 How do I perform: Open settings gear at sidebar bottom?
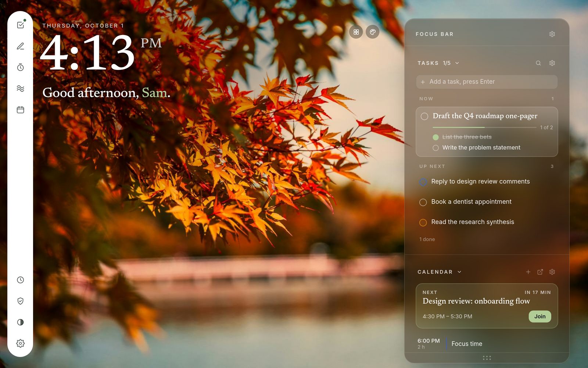[21, 343]
